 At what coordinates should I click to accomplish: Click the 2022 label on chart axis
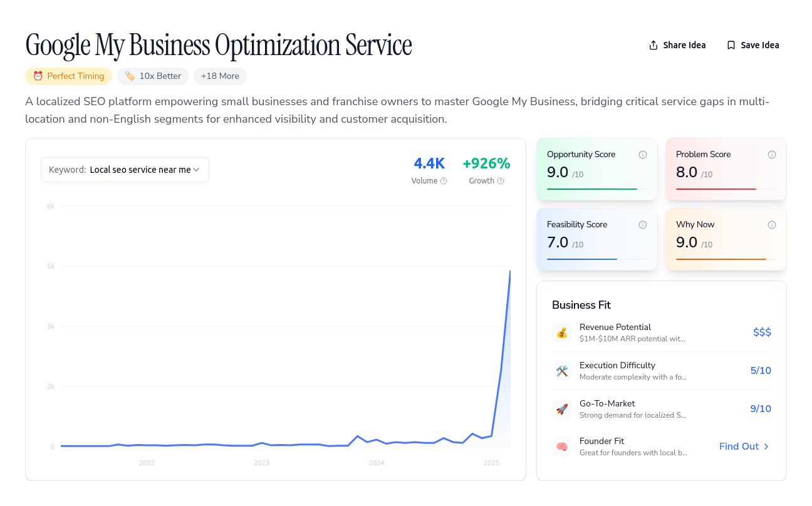point(147,463)
